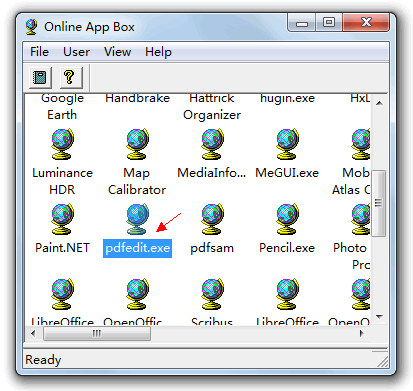The width and height of the screenshot is (413, 391).
Task: Select the Scribus globe icon
Action: coord(212,294)
